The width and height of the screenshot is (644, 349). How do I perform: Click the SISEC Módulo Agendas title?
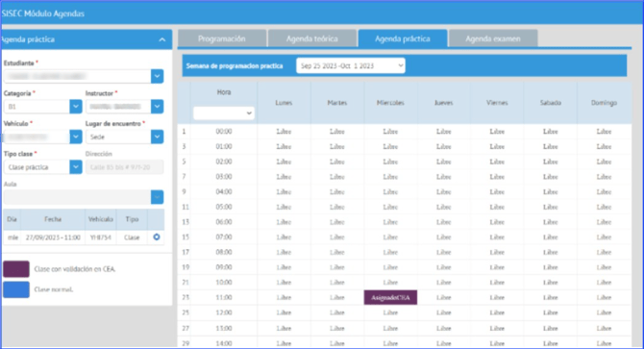[42, 13]
